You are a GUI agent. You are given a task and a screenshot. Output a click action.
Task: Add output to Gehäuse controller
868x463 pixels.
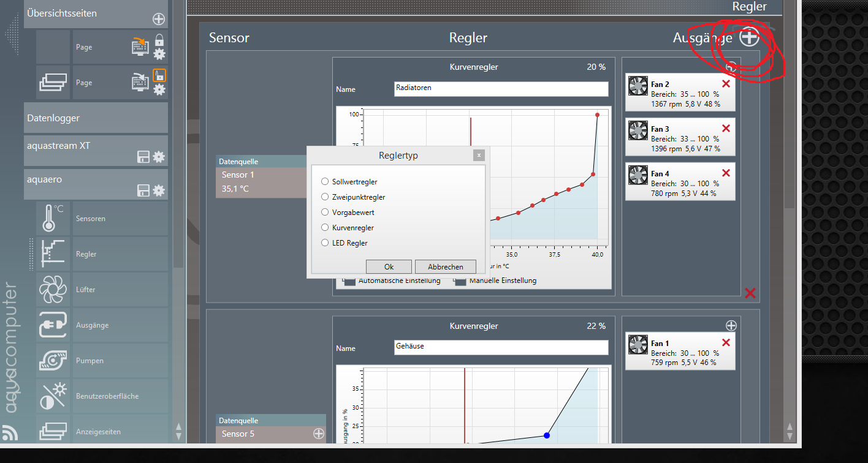pyautogui.click(x=731, y=325)
